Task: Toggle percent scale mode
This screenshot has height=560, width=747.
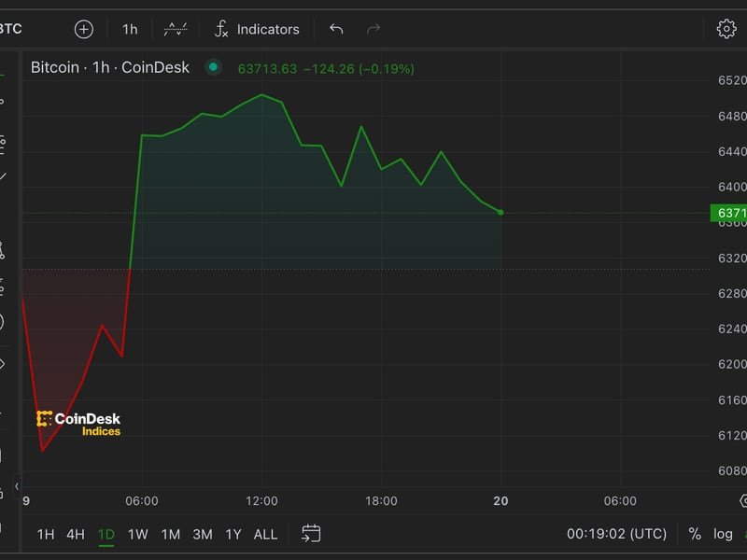Action: [695, 534]
